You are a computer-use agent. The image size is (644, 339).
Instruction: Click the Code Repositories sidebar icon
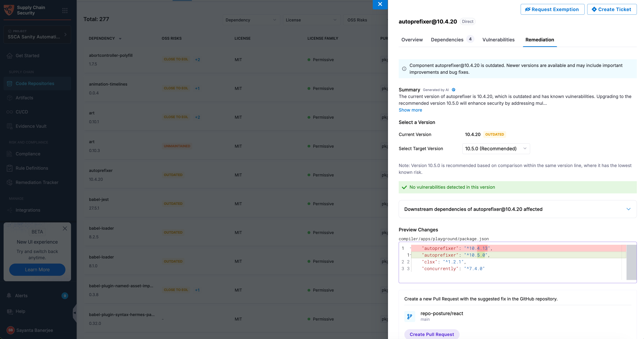tap(10, 84)
